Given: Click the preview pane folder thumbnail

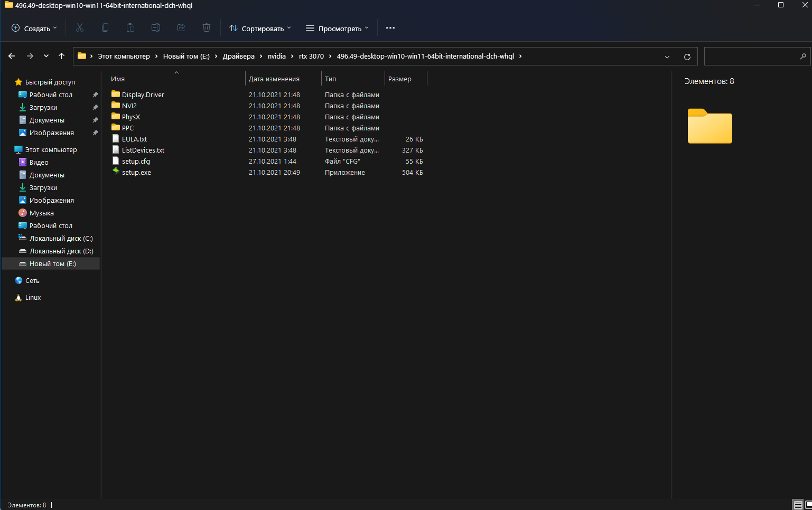Looking at the screenshot, I should click(710, 126).
